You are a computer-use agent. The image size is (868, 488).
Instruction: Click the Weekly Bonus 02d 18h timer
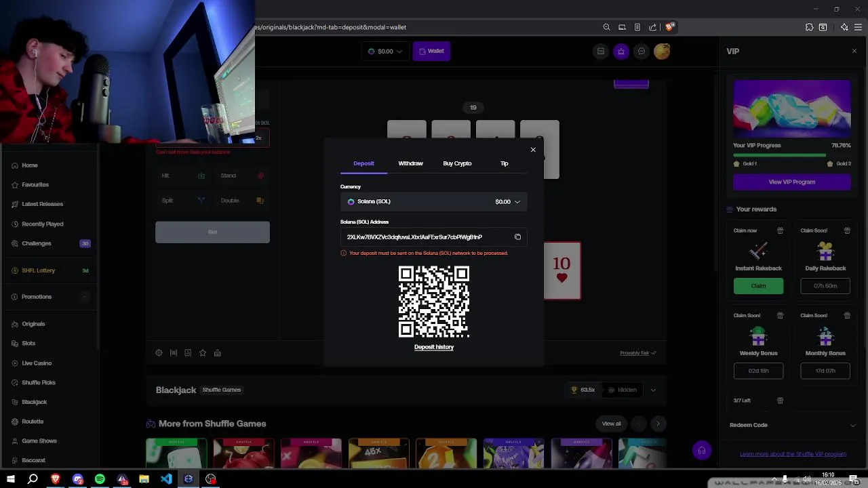point(758,371)
